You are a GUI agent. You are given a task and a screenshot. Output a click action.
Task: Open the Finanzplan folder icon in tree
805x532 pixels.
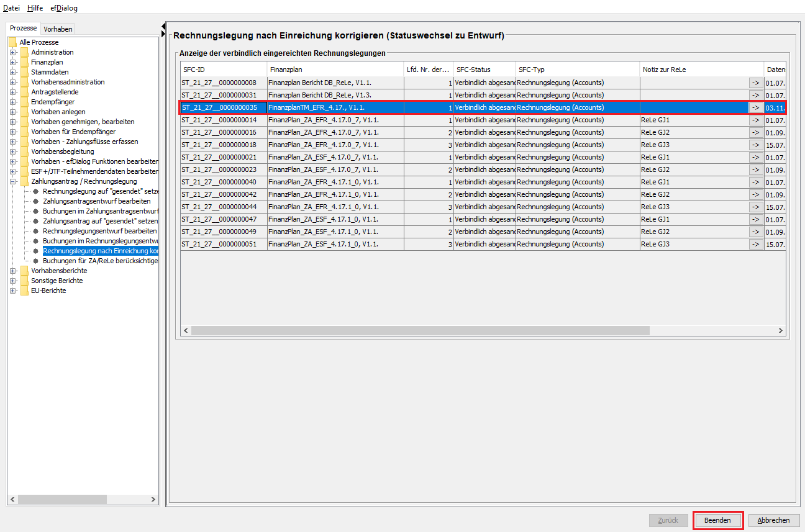(x=24, y=62)
